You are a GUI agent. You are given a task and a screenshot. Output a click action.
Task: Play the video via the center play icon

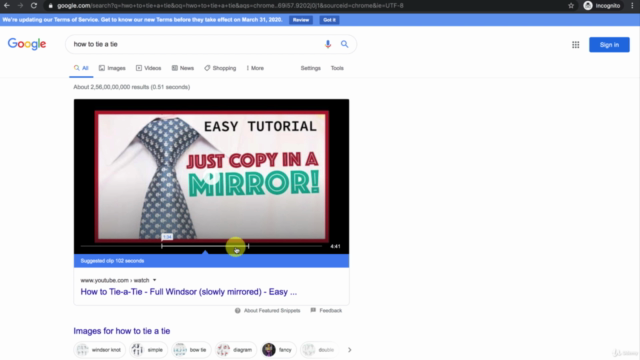pos(211,177)
